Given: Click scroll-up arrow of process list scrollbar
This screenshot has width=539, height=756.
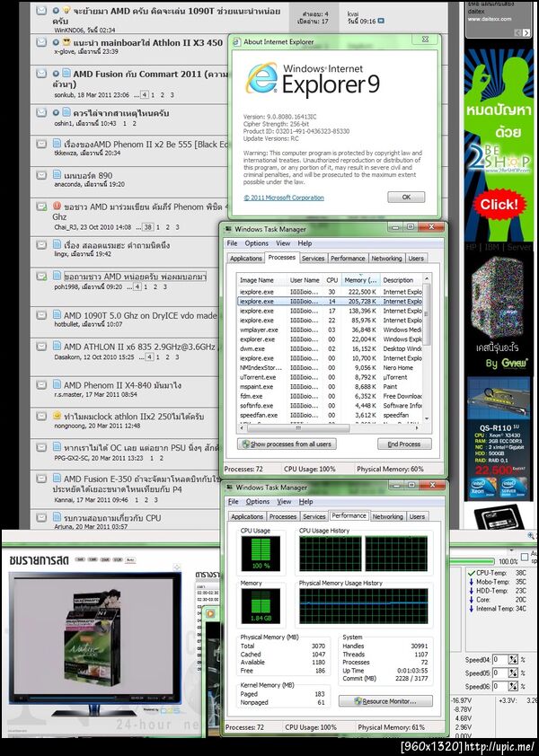Looking at the screenshot, I should click(427, 278).
